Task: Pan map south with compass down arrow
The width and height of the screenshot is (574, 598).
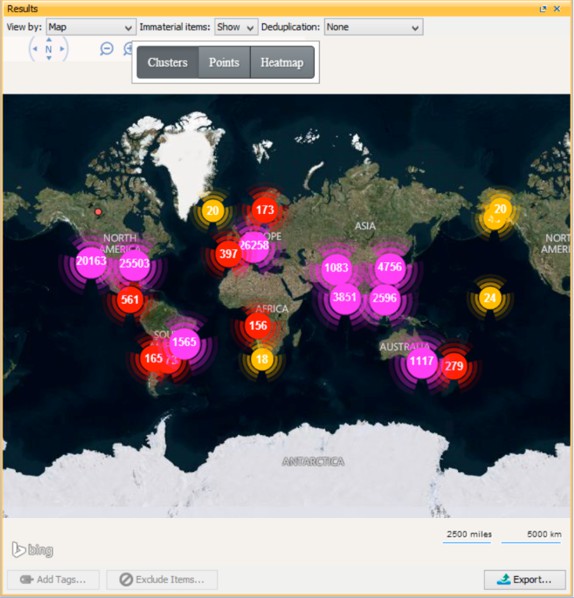Action: (49, 58)
